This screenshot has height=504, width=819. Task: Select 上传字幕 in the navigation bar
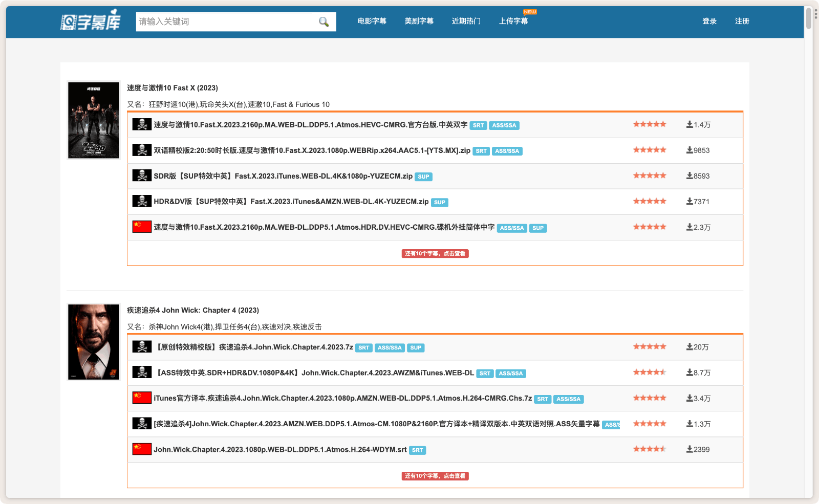click(x=513, y=21)
